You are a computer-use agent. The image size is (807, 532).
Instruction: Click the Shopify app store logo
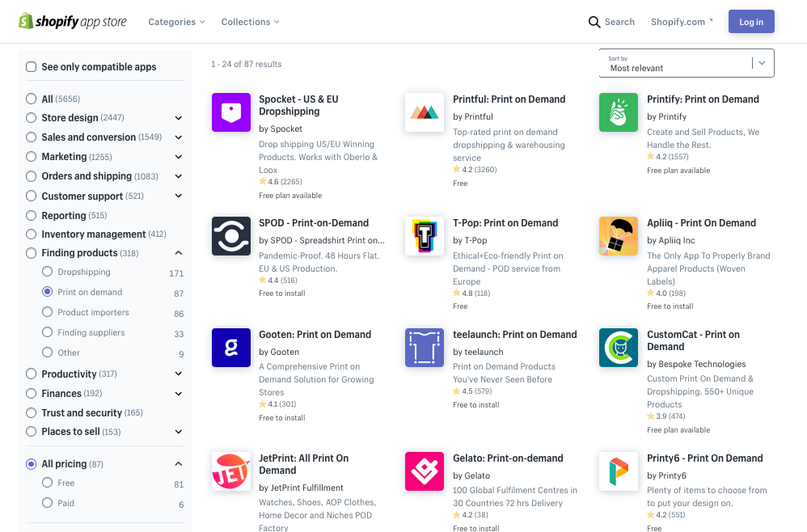coord(73,22)
